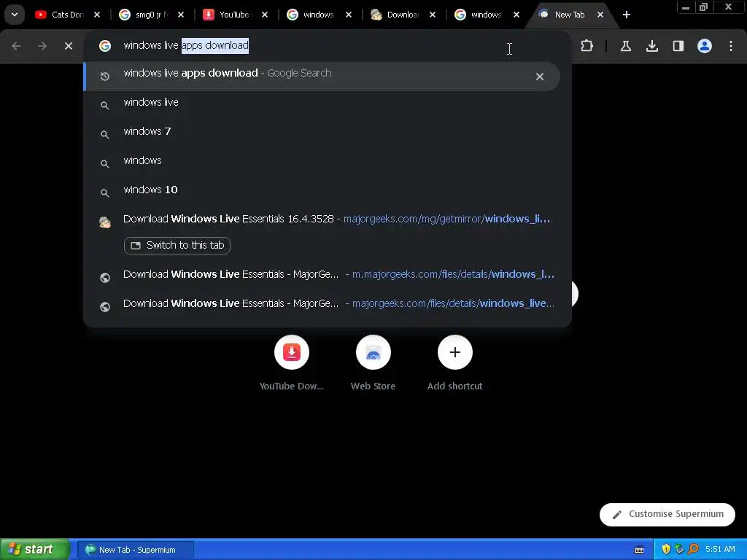Open the Web Store shortcut tile
747x560 pixels.
[373, 363]
